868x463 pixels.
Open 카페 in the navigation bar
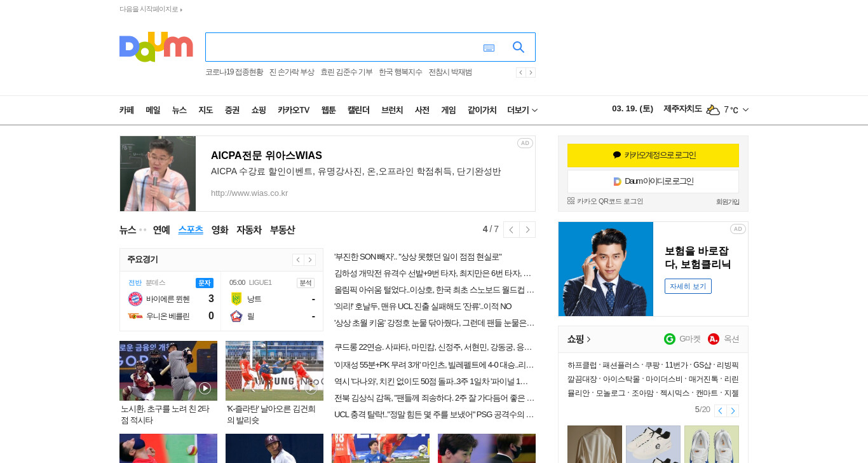pos(126,110)
